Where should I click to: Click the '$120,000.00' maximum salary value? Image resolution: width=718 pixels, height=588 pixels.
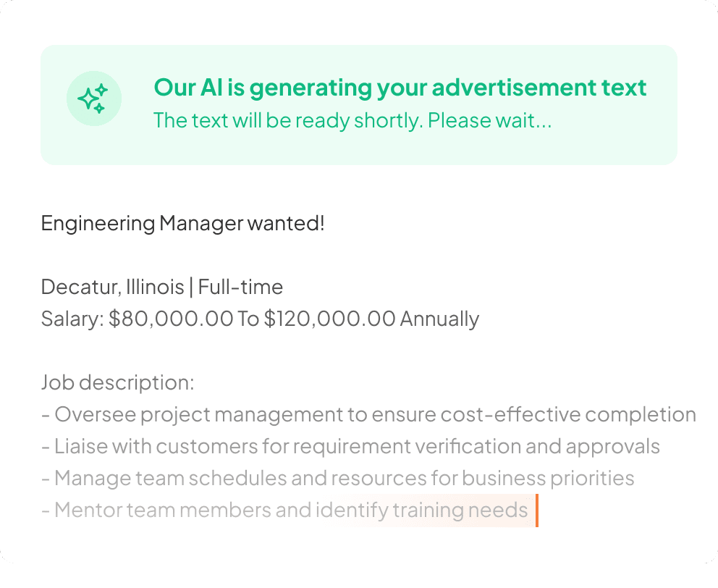pos(329,319)
